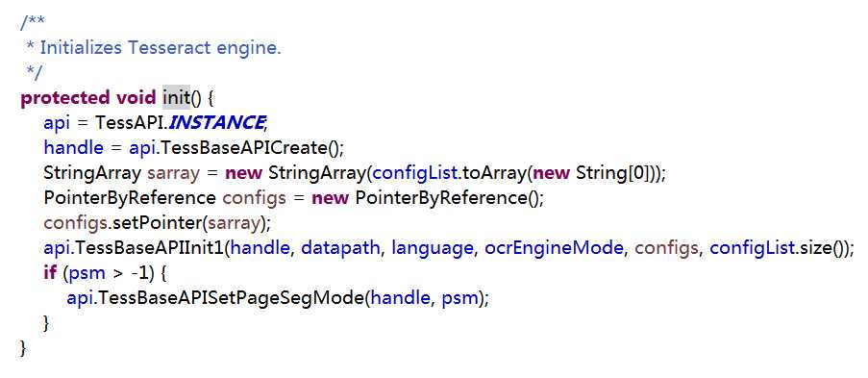Click the StringArray type name

point(92,173)
